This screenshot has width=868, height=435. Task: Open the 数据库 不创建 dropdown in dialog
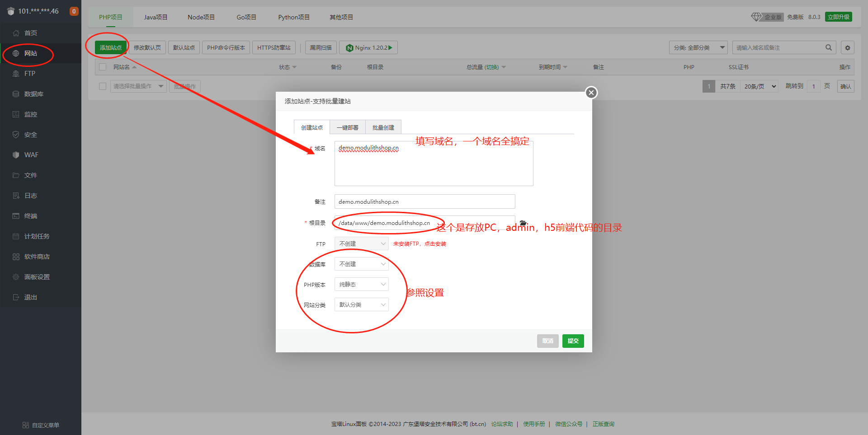pos(361,264)
